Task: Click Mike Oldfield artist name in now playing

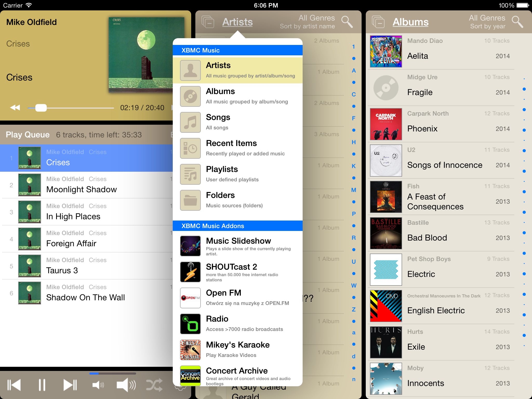Action: point(31,22)
